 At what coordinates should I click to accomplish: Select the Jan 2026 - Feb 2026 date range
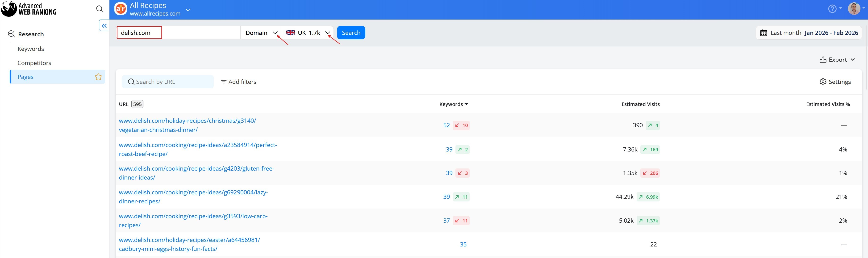(831, 33)
